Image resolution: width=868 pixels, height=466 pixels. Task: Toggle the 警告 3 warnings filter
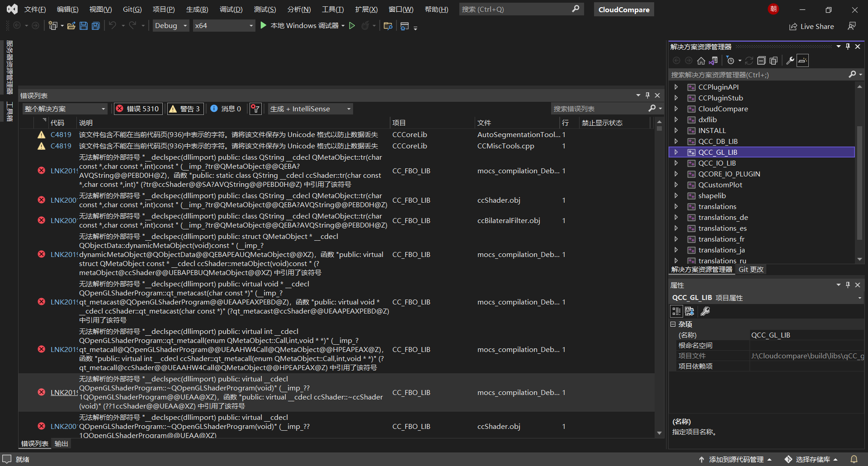coord(184,109)
